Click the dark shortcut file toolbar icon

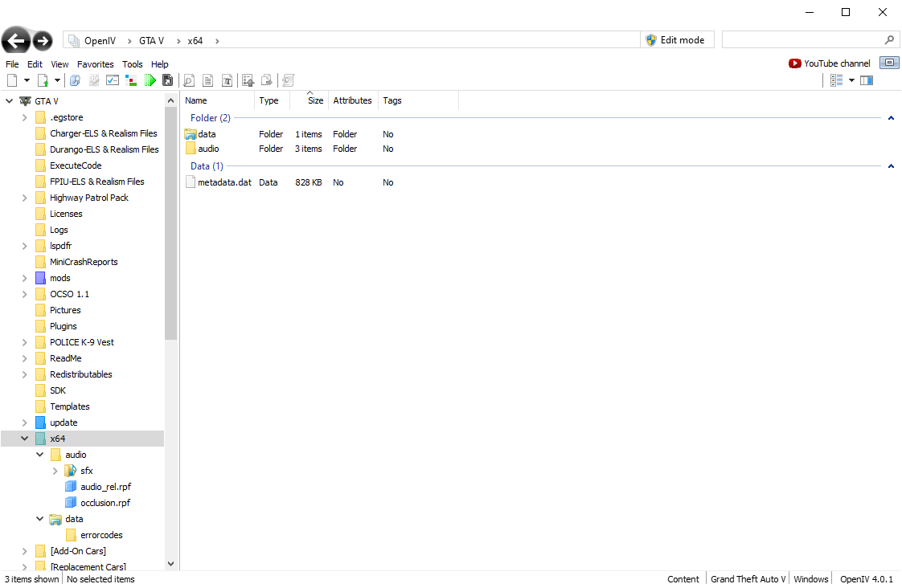point(167,80)
